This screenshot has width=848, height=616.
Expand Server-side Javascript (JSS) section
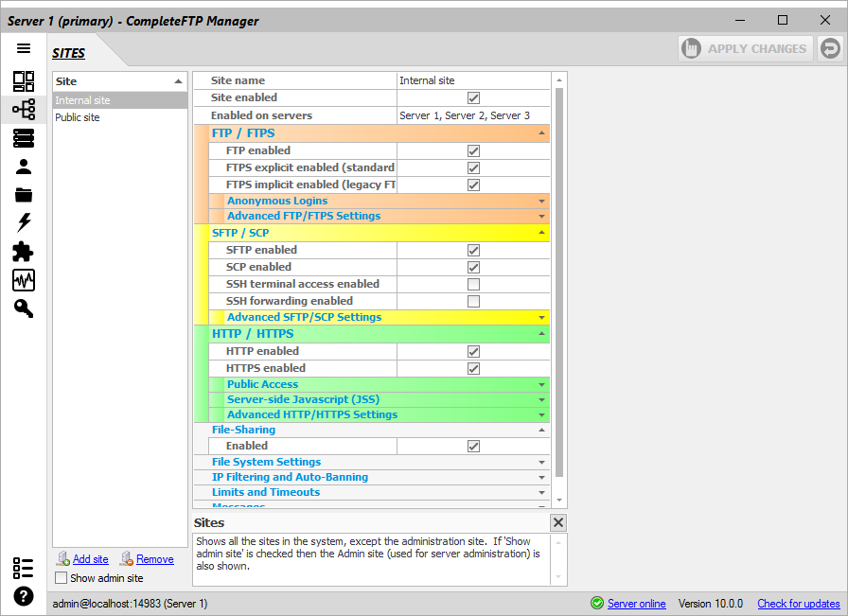[x=541, y=399]
